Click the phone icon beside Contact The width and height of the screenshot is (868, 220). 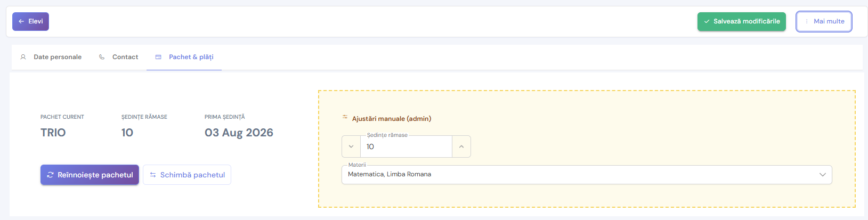coord(102,57)
